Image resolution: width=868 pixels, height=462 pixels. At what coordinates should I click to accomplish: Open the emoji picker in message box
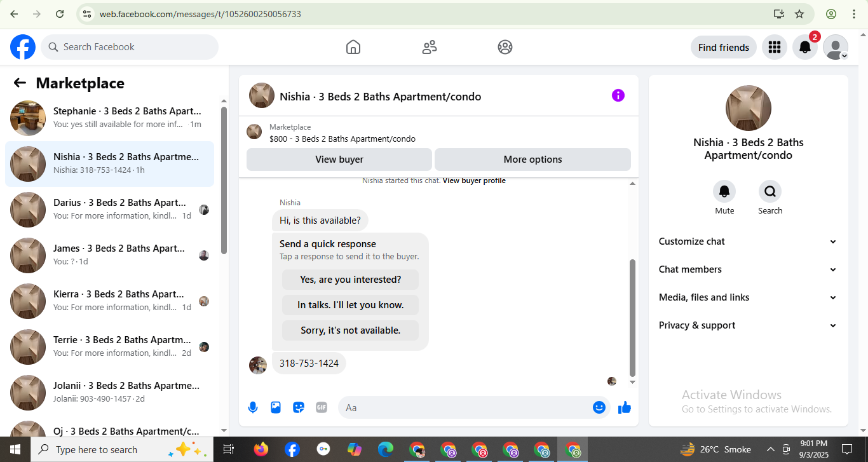[599, 407]
